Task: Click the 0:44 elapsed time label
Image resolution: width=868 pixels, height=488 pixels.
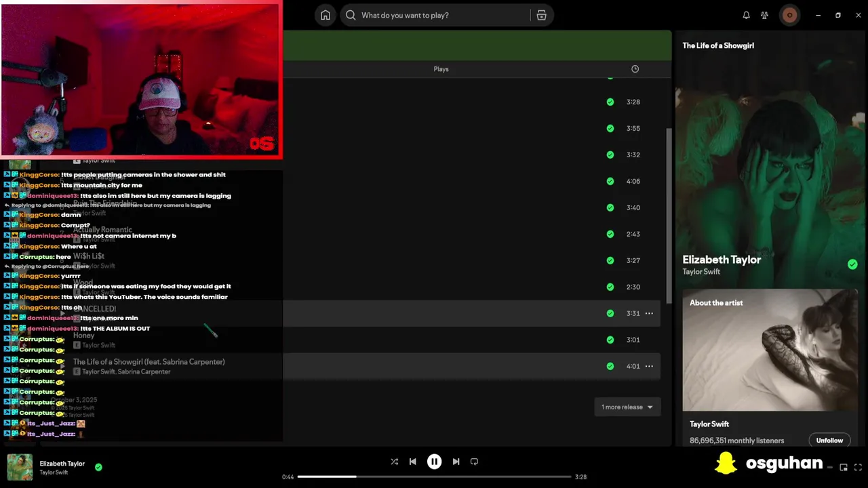Action: [288, 476]
